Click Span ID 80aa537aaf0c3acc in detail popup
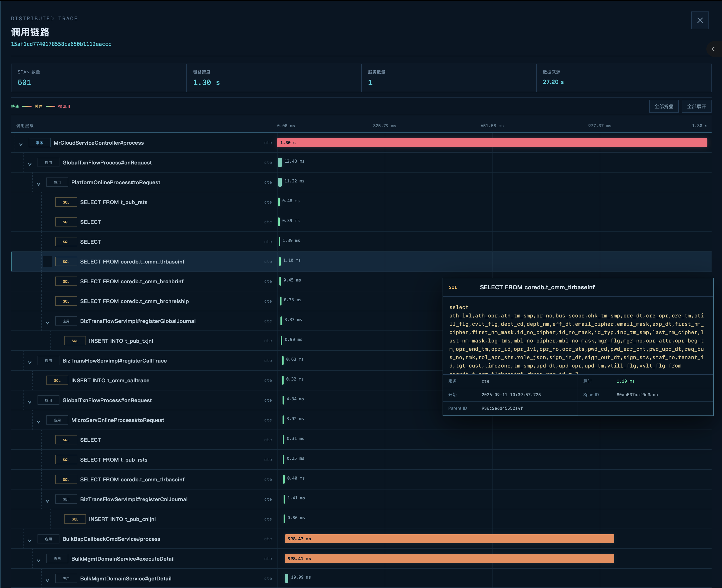722x588 pixels. (637, 395)
